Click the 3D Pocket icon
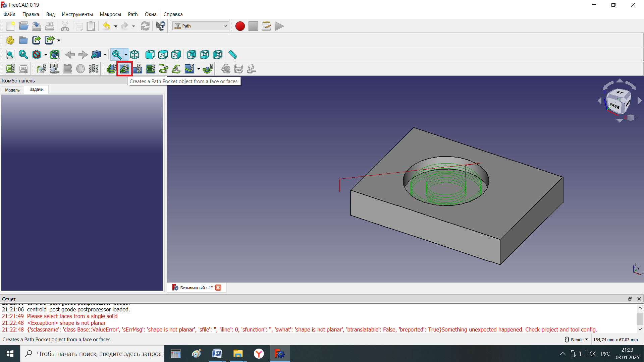Viewport: 644px width, 362px height. pos(190,69)
